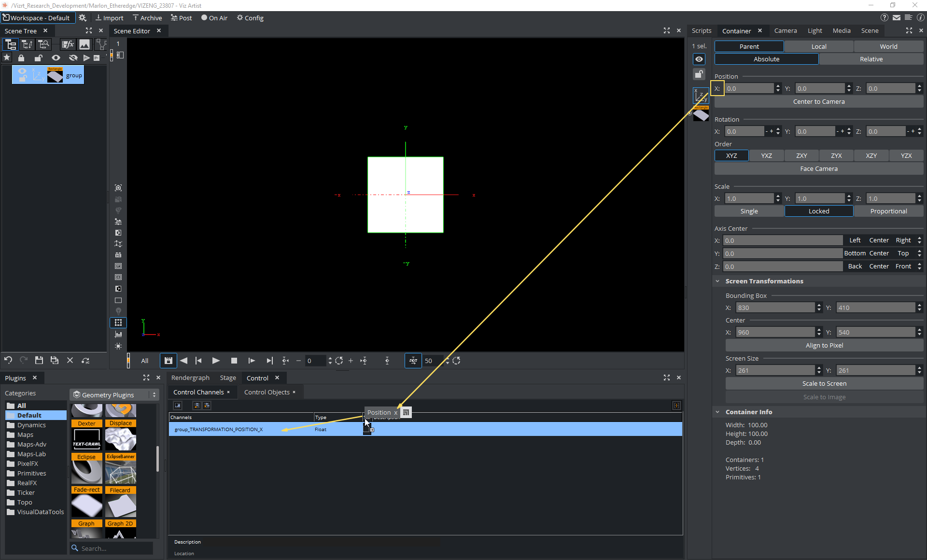Collapse the Container Info section

[717, 412]
